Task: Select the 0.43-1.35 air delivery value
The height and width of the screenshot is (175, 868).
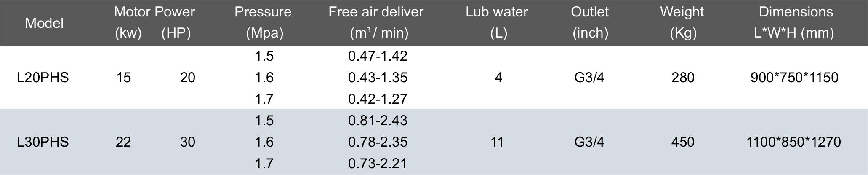Action: tap(378, 78)
